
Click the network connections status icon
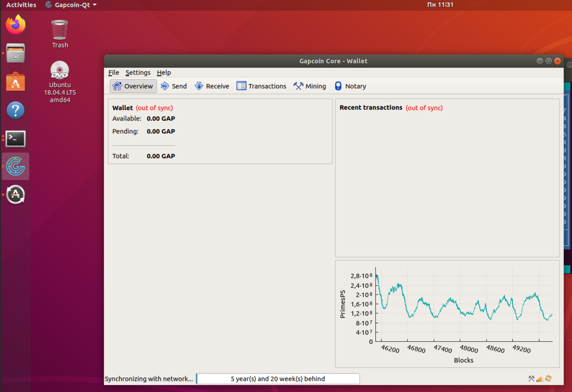click(x=540, y=379)
